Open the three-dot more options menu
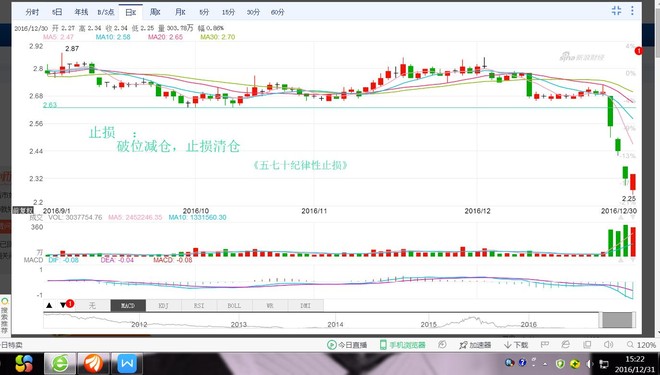Screen dimensions: 660x375 632,11
